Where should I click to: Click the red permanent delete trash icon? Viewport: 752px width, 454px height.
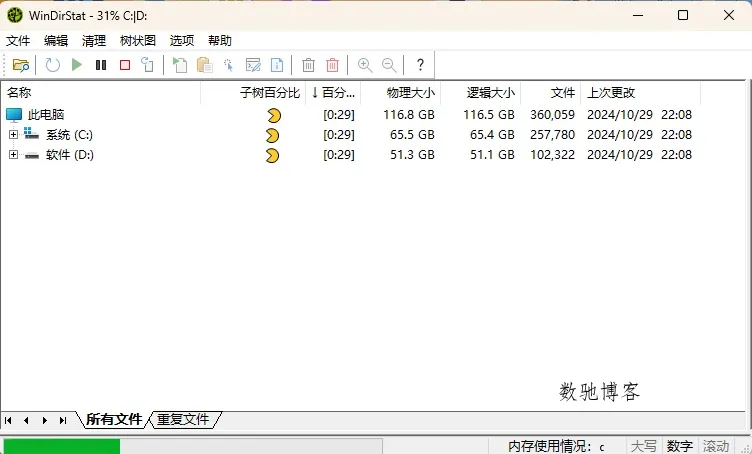click(x=332, y=65)
